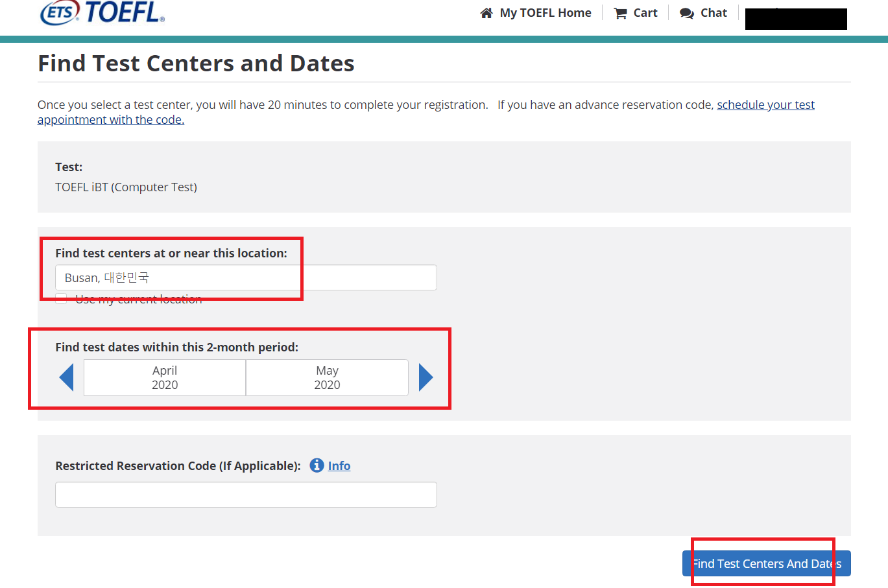
Task: Open the Cart text menu item
Action: pos(645,13)
